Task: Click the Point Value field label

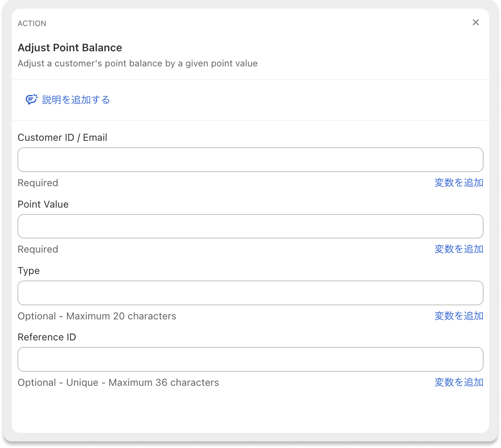Action: (43, 205)
